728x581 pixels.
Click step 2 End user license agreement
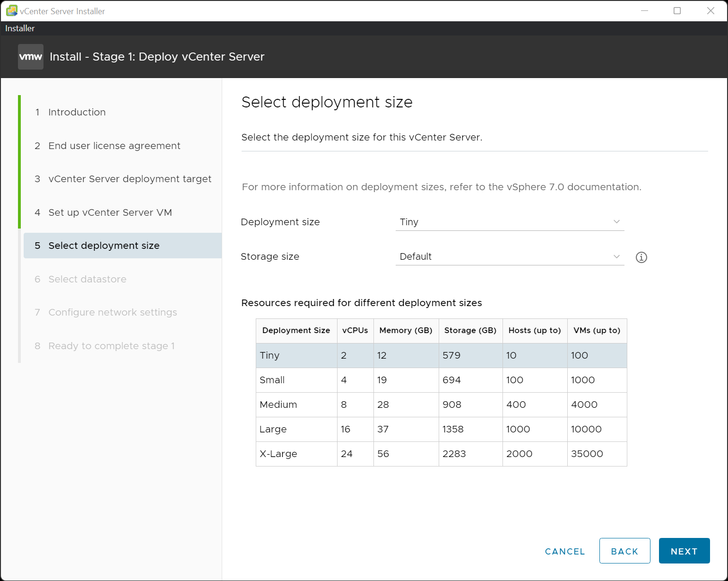[x=114, y=146]
